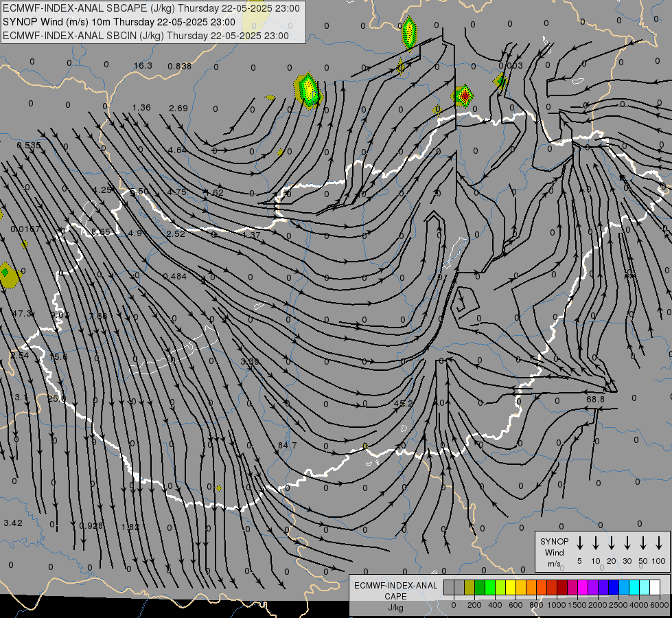
Task: Click the CIN value 45.2
Action: tap(403, 403)
